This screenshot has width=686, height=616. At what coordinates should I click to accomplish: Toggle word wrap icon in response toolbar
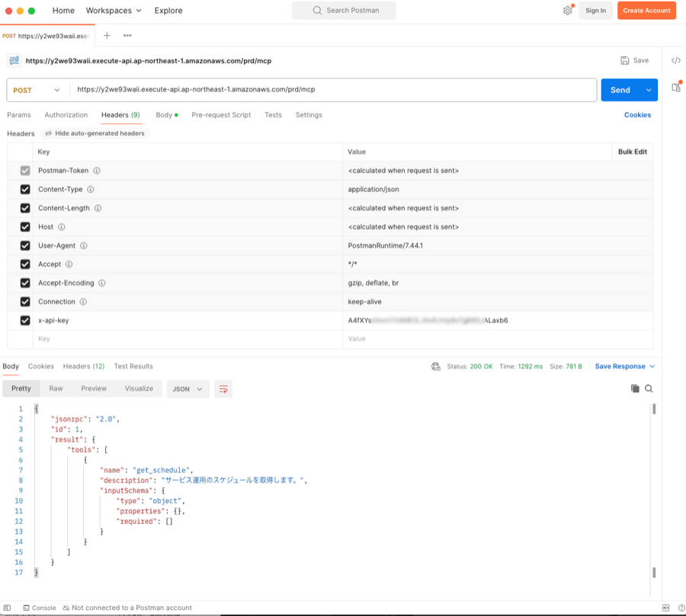pyautogui.click(x=223, y=389)
